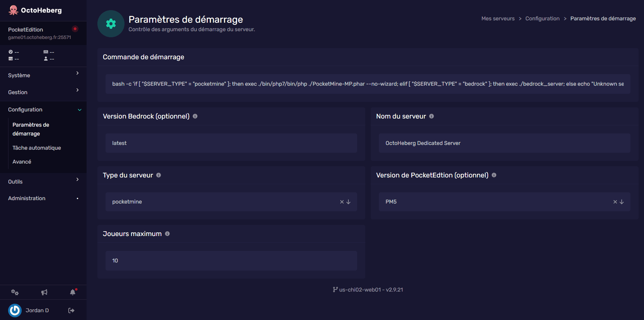Open Type du serveur dropdown arrow
644x320 pixels.
click(348, 202)
